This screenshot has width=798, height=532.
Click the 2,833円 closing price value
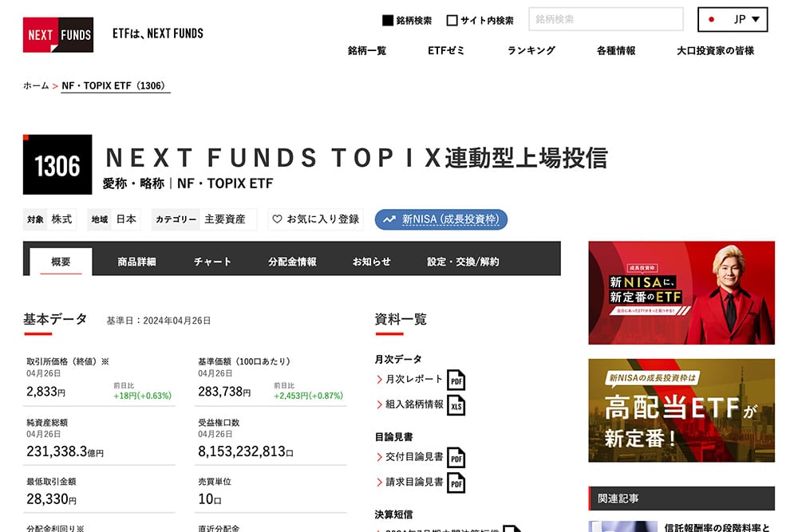[45, 392]
